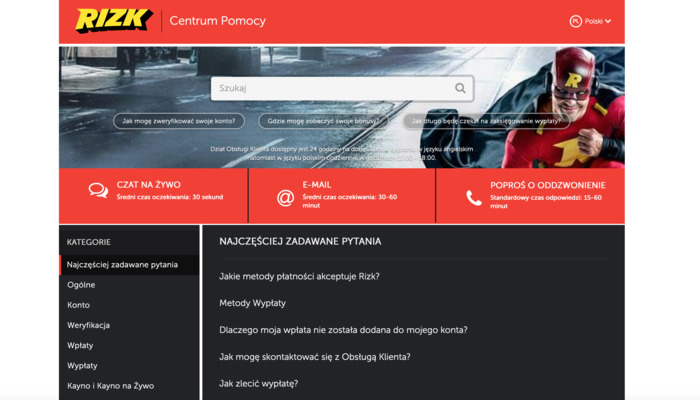This screenshot has width=700, height=400.
Task: Click the Rizk logo
Action: pos(114,20)
